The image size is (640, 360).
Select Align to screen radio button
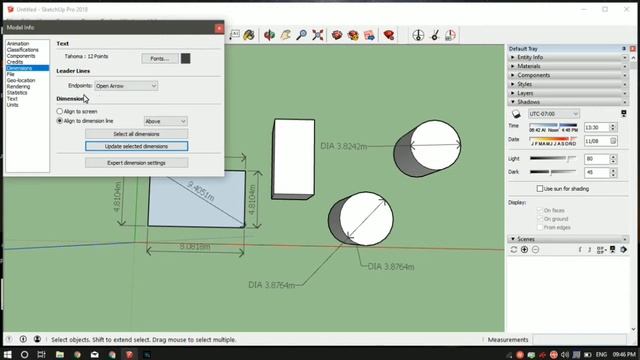point(60,111)
